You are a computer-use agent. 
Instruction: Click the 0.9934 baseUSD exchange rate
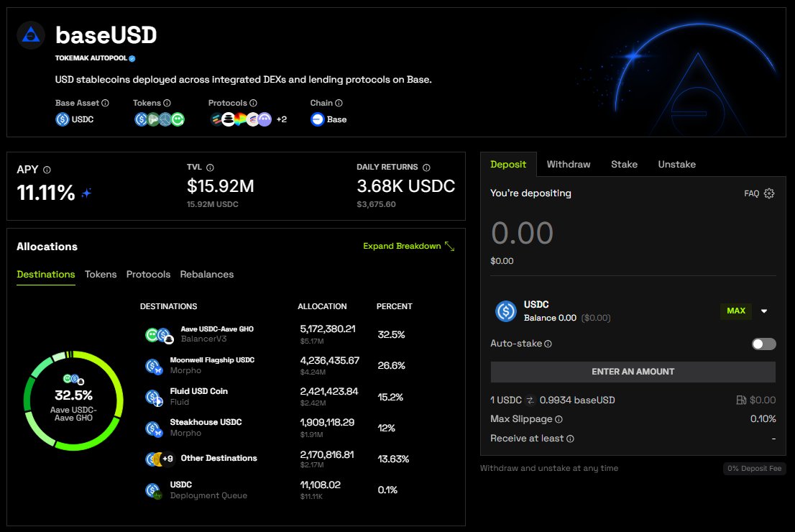pos(577,400)
